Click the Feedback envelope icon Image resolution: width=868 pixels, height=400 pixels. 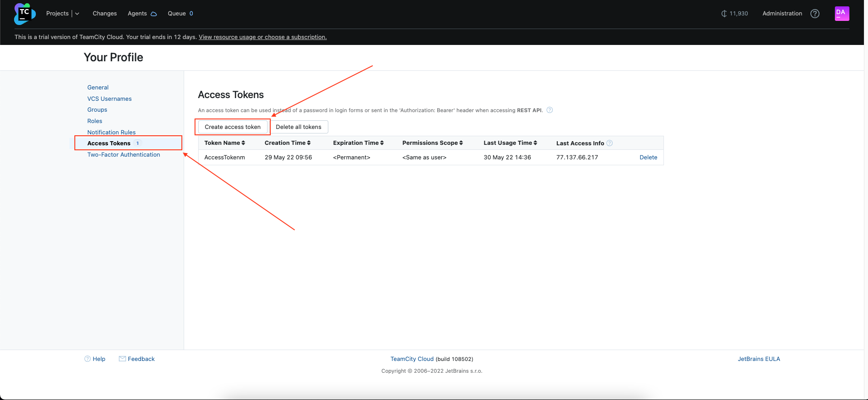pos(122,359)
